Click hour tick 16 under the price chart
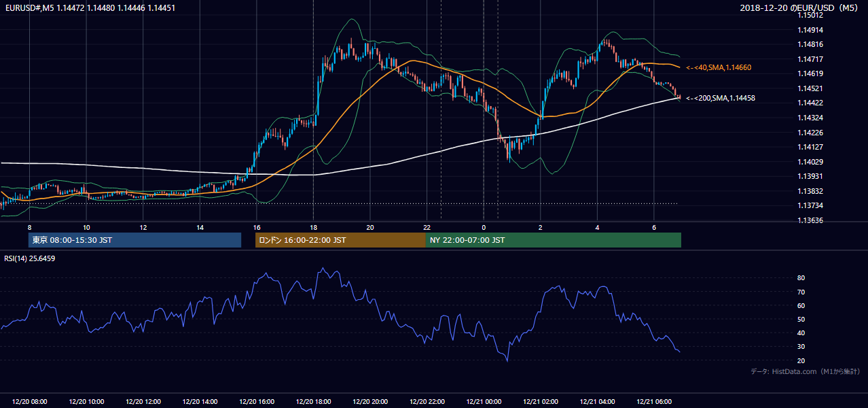 tap(257, 227)
